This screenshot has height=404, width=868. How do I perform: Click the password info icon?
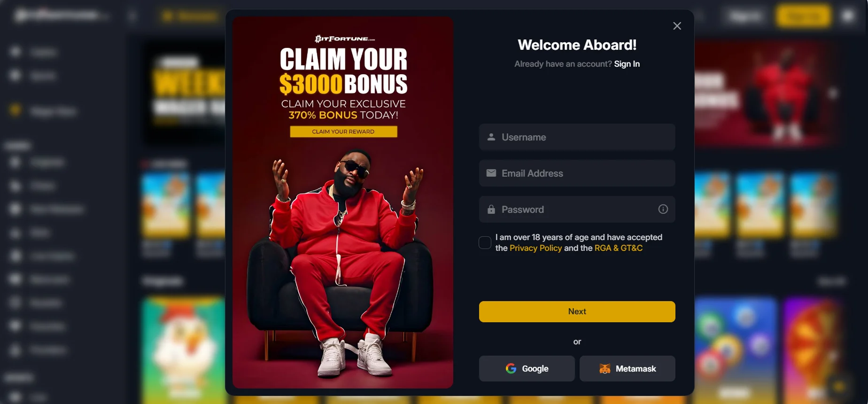coord(663,209)
